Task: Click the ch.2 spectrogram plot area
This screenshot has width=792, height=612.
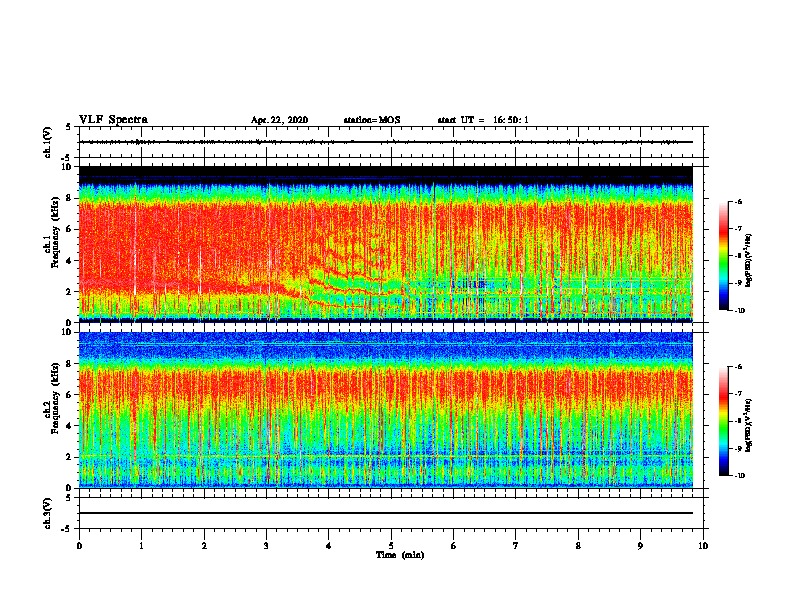Action: (386, 410)
